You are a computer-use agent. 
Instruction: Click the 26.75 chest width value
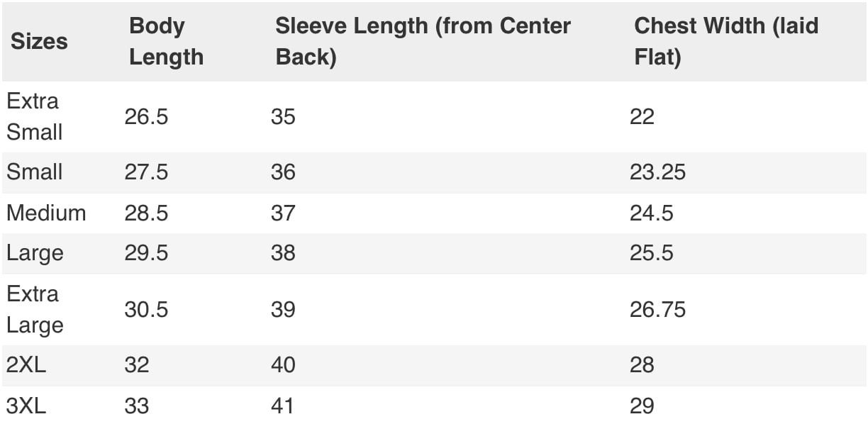click(x=657, y=309)
